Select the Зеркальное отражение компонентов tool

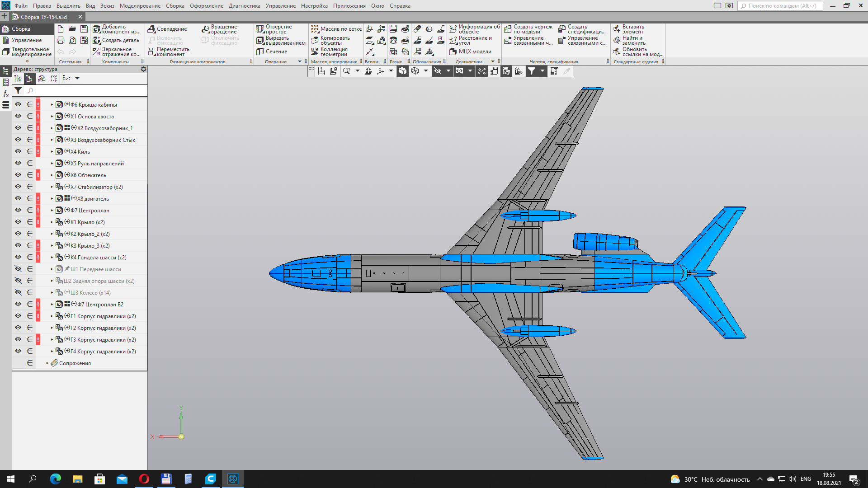tap(96, 52)
